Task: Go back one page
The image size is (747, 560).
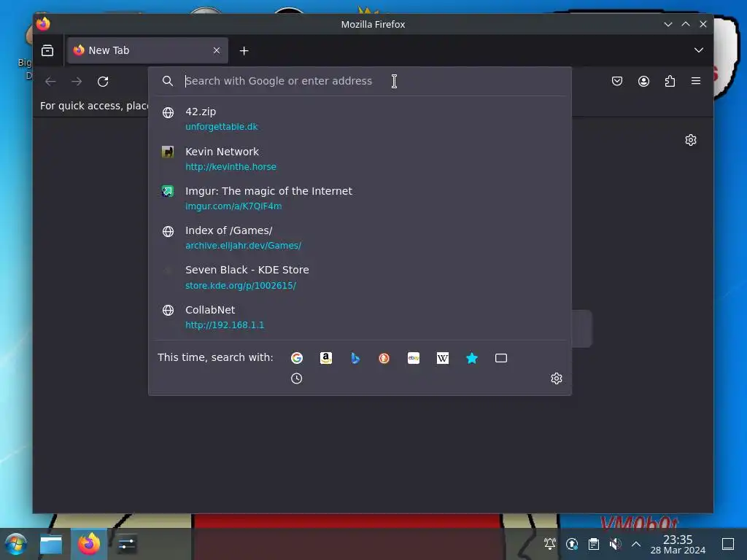Action: [50, 82]
